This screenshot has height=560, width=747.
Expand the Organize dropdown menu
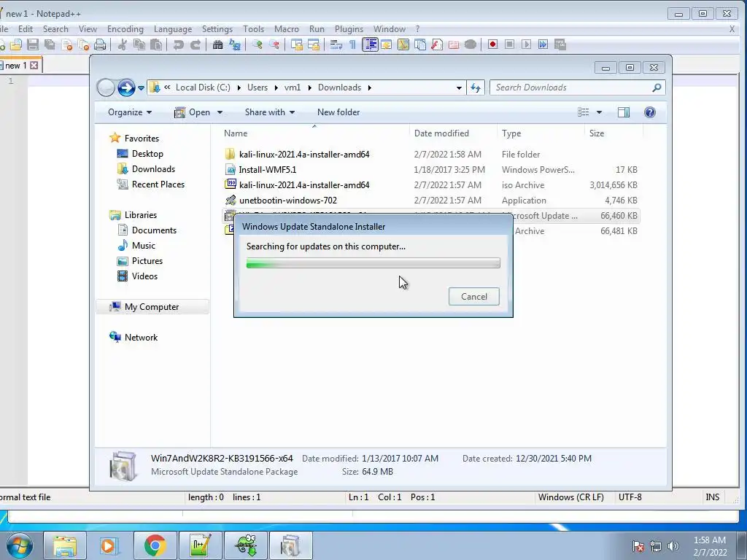[x=130, y=112]
